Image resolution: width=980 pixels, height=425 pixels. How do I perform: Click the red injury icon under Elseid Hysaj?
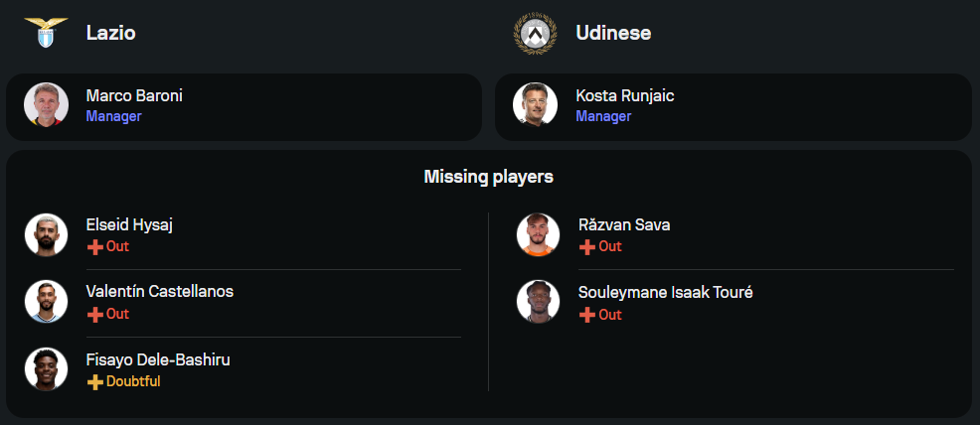(95, 247)
